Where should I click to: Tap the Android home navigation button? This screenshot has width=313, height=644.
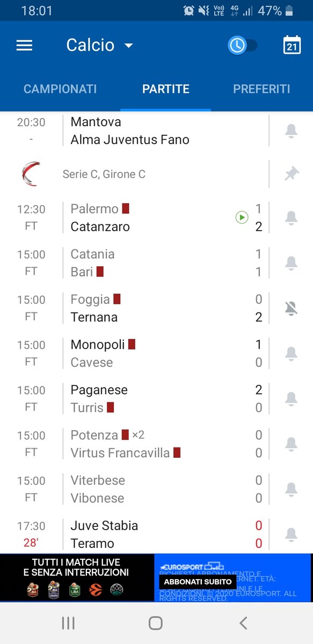point(156,623)
